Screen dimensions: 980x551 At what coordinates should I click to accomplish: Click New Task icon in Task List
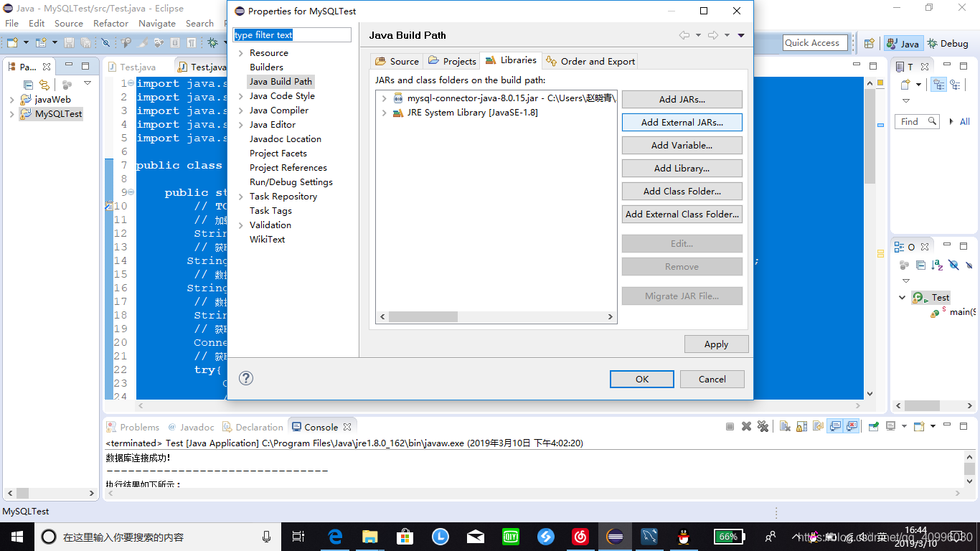pyautogui.click(x=905, y=85)
